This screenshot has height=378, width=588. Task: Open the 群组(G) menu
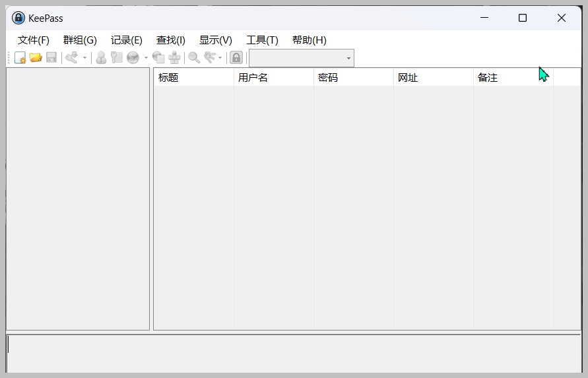coord(80,40)
